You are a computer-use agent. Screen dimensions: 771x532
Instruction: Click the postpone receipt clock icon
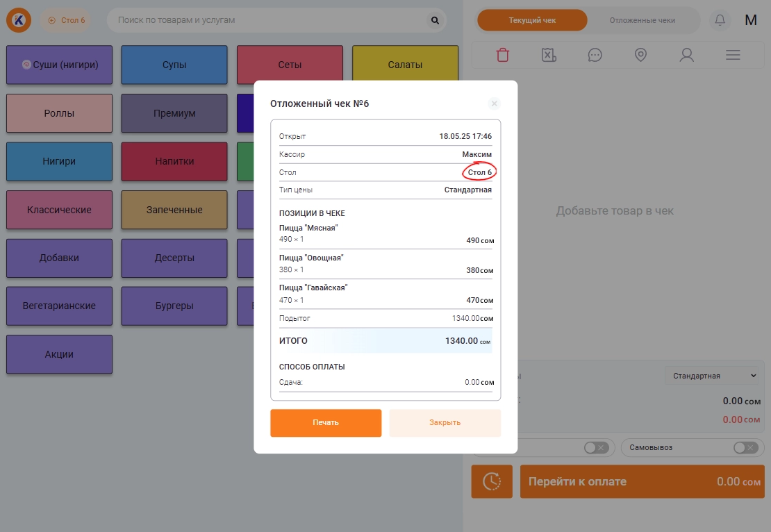[x=492, y=481]
